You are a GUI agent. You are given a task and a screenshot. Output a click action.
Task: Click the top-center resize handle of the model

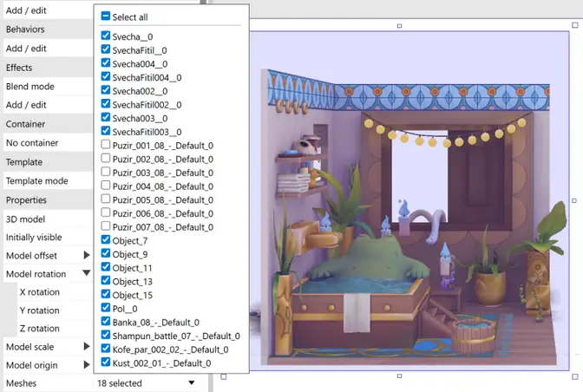click(399, 26)
